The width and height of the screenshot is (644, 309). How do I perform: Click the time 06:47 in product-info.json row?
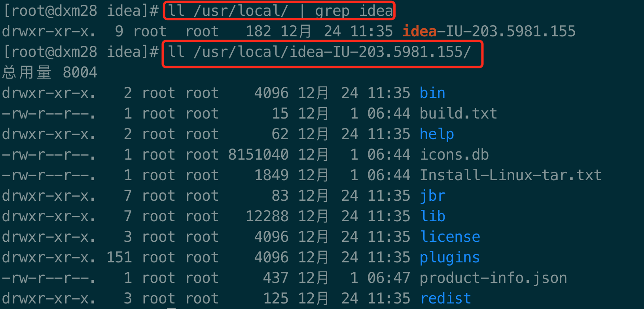coord(389,278)
